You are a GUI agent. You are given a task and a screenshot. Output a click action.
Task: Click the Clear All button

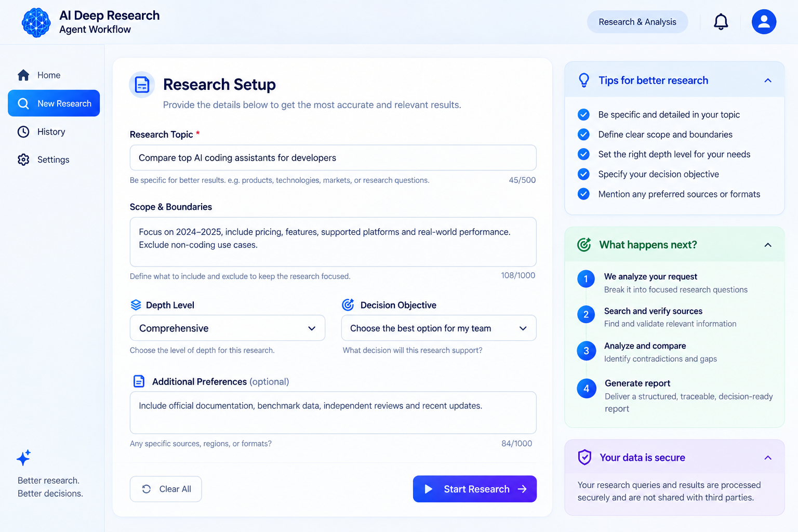tap(166, 489)
